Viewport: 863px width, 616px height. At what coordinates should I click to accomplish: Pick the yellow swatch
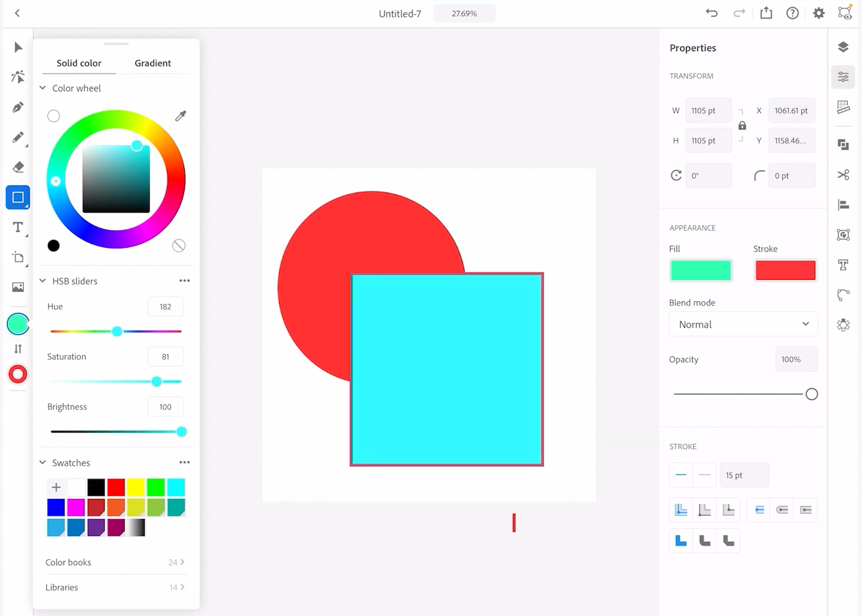click(136, 487)
